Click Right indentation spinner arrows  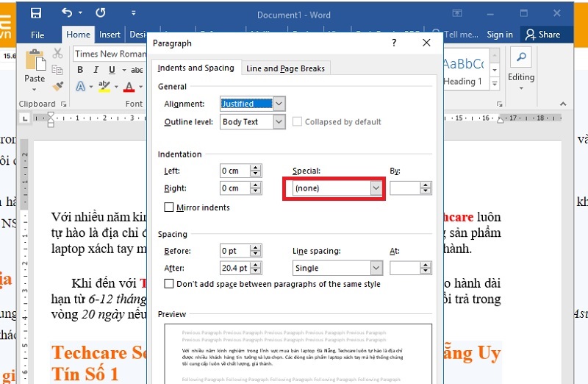pos(255,188)
